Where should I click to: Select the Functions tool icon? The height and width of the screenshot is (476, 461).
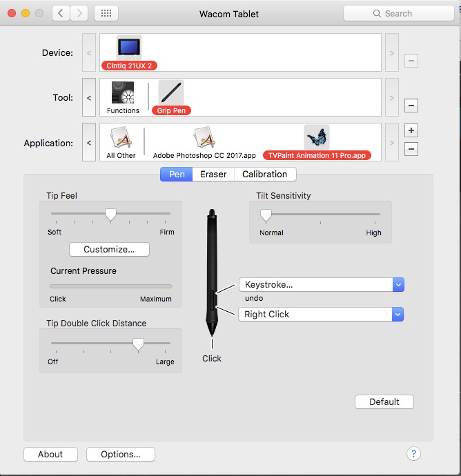tap(123, 92)
